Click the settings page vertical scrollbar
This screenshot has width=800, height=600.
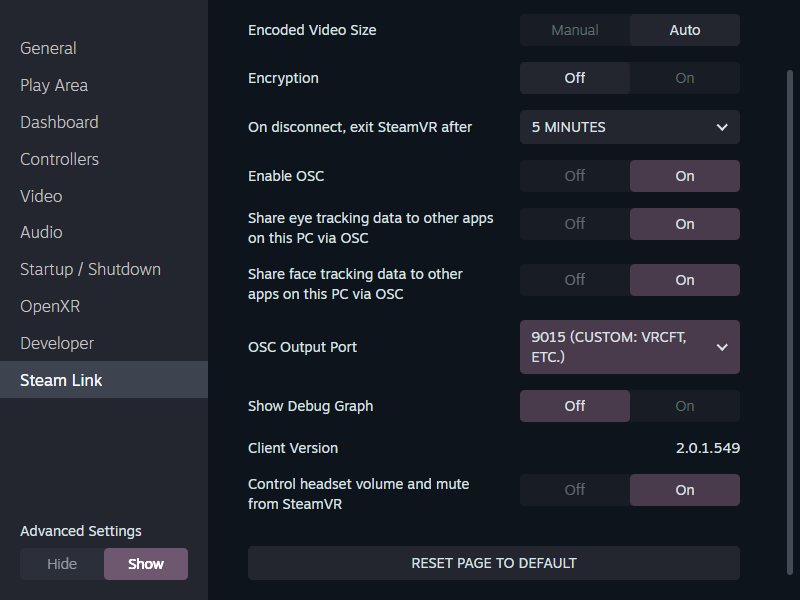pyautogui.click(x=790, y=322)
